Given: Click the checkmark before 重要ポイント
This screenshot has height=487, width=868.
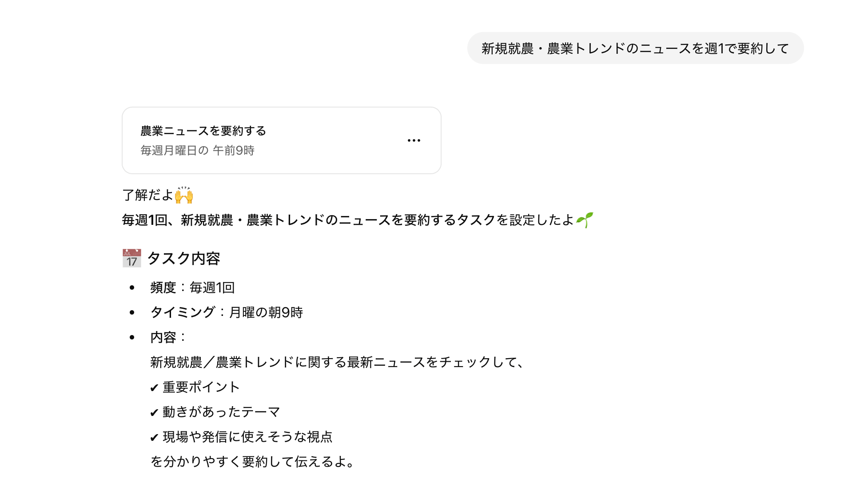Looking at the screenshot, I should [x=154, y=388].
